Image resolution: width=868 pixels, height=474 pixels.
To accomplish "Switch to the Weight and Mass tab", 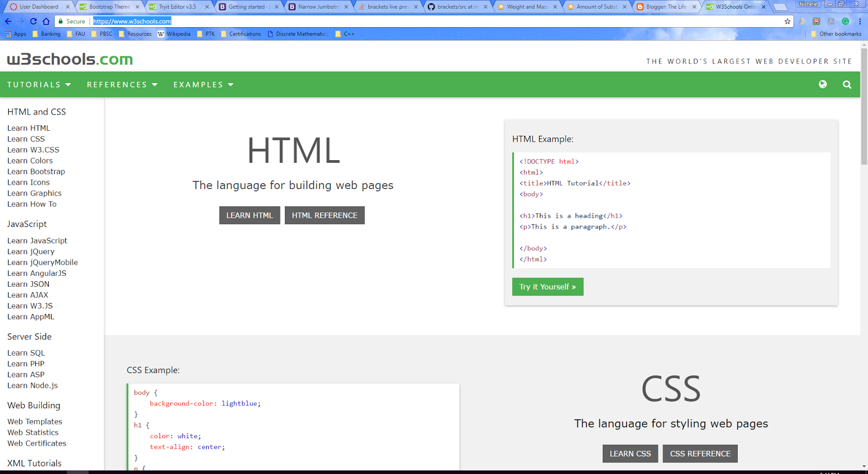I will tap(526, 7).
